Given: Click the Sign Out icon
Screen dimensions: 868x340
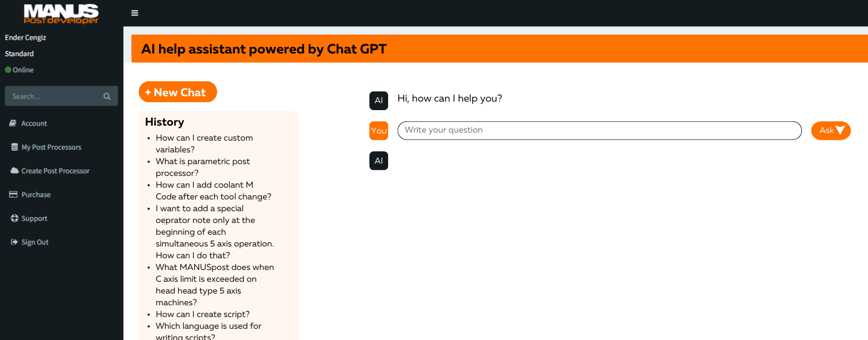Looking at the screenshot, I should (14, 242).
